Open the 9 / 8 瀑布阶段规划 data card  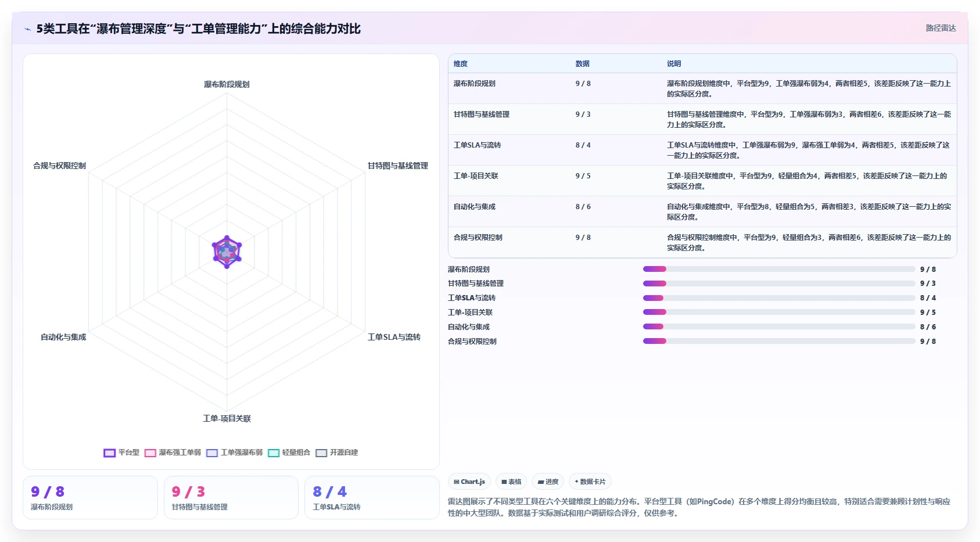(x=90, y=497)
